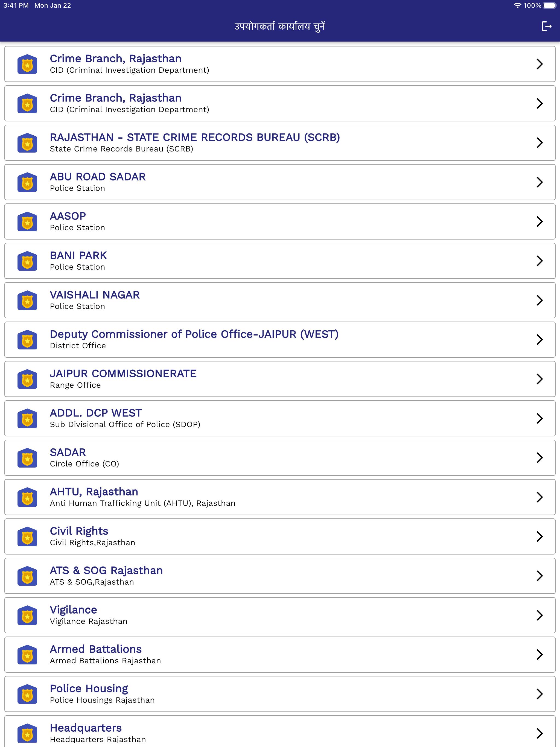Open State Crime Records Bureau chevron
The height and width of the screenshot is (747, 560).
pos(540,143)
